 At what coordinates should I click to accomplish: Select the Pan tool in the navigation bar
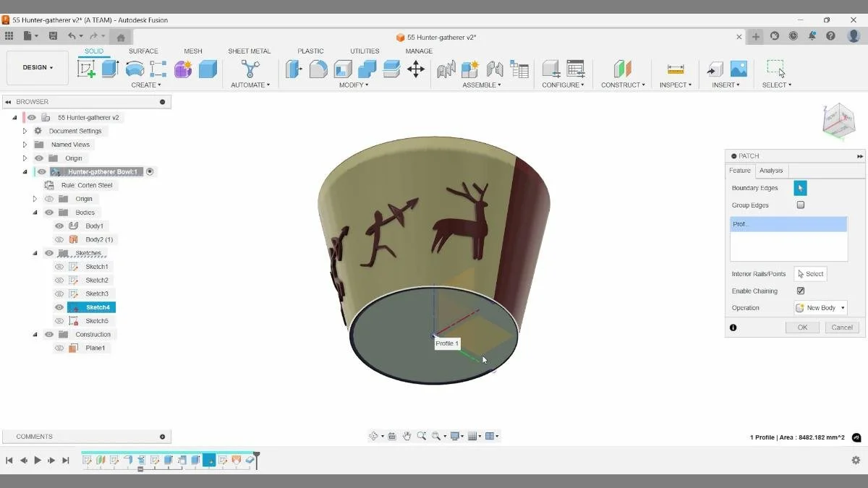coord(407,435)
